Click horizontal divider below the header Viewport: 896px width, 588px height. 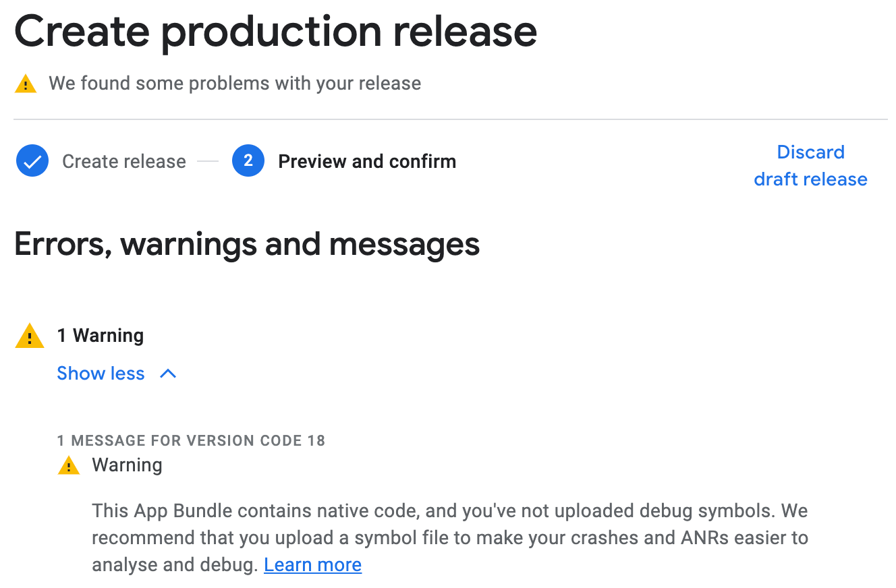451,119
